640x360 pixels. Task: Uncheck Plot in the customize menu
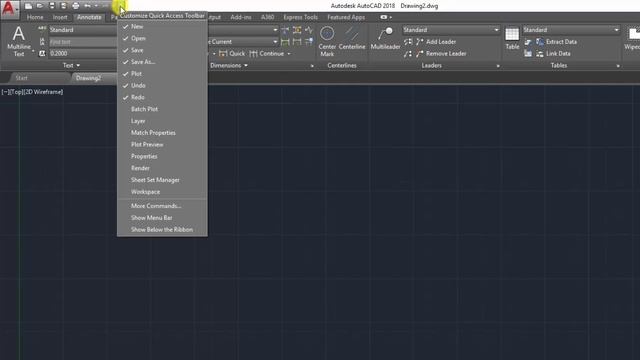pos(162,74)
